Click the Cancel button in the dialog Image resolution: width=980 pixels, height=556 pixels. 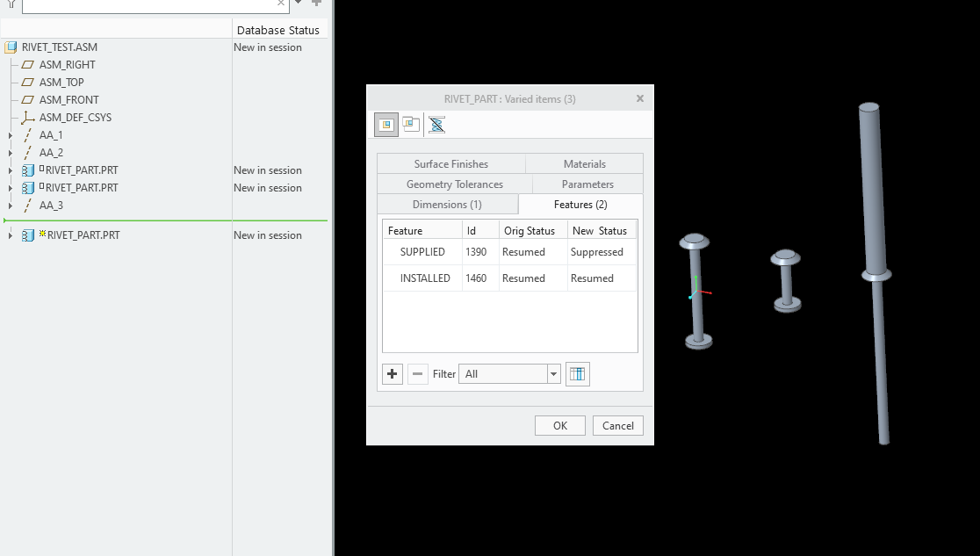(617, 425)
